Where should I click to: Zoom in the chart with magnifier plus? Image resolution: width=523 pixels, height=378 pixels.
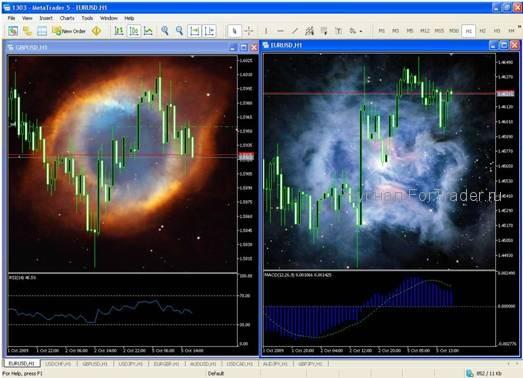click(x=165, y=31)
